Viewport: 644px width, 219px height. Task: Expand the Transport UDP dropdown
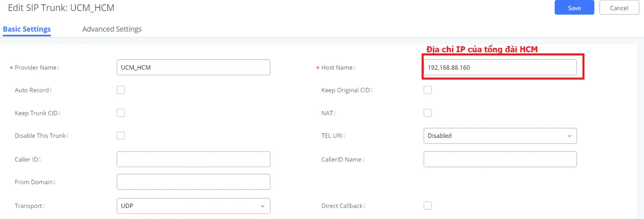click(194, 206)
